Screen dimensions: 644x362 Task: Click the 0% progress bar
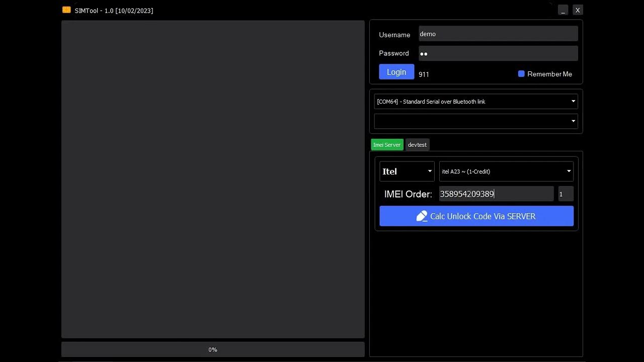click(x=213, y=349)
